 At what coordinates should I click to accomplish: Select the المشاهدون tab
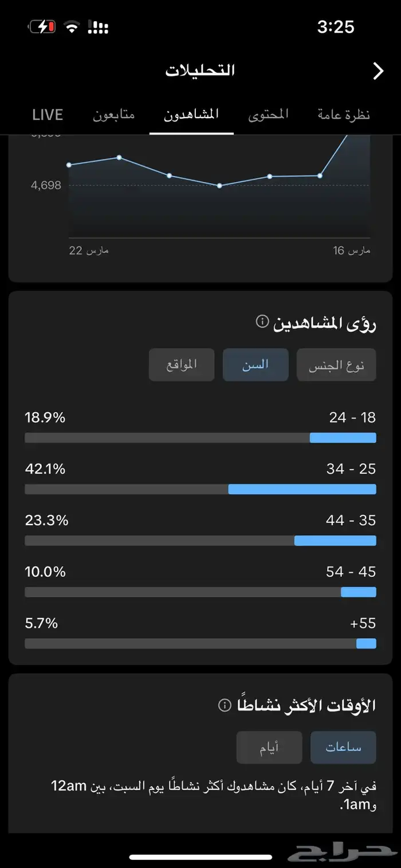(x=191, y=115)
